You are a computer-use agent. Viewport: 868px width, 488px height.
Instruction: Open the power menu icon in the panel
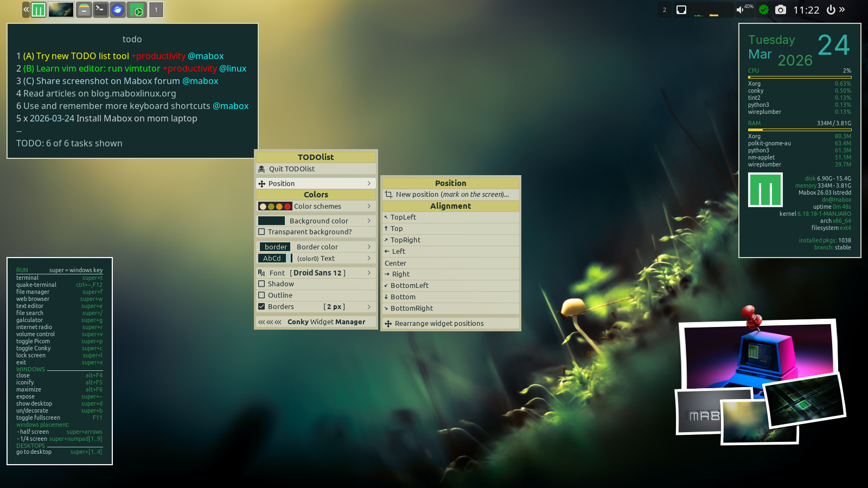[831, 10]
